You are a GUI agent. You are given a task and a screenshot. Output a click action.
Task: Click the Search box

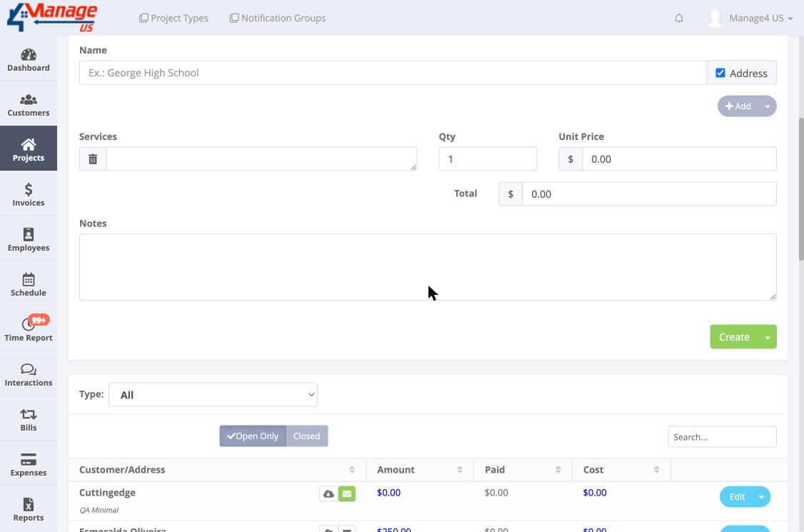point(722,436)
